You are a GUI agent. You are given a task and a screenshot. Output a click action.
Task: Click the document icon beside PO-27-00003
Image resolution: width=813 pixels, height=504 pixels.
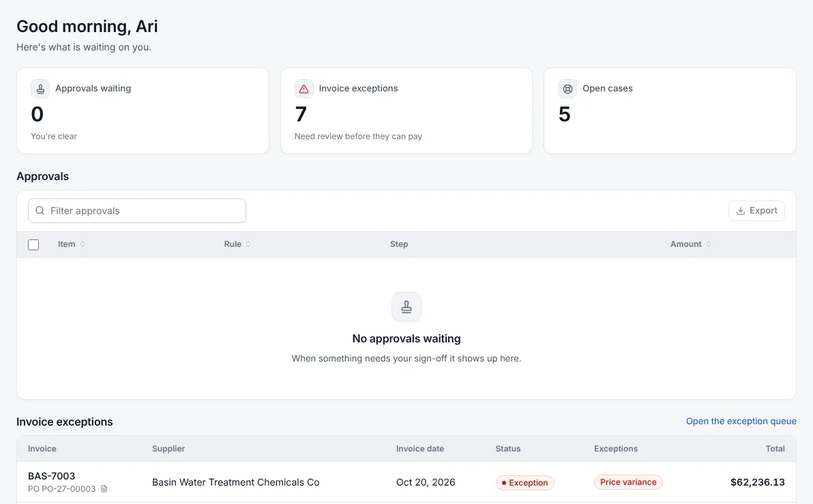tap(104, 489)
